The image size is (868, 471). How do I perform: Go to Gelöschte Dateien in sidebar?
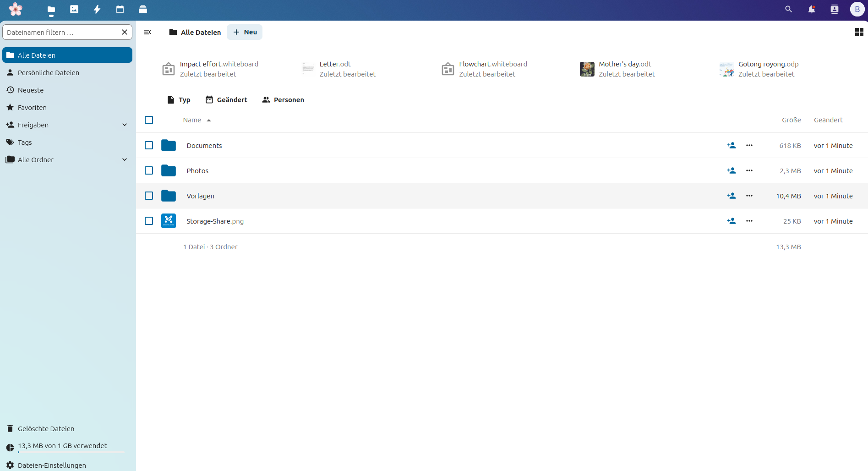pos(46,428)
